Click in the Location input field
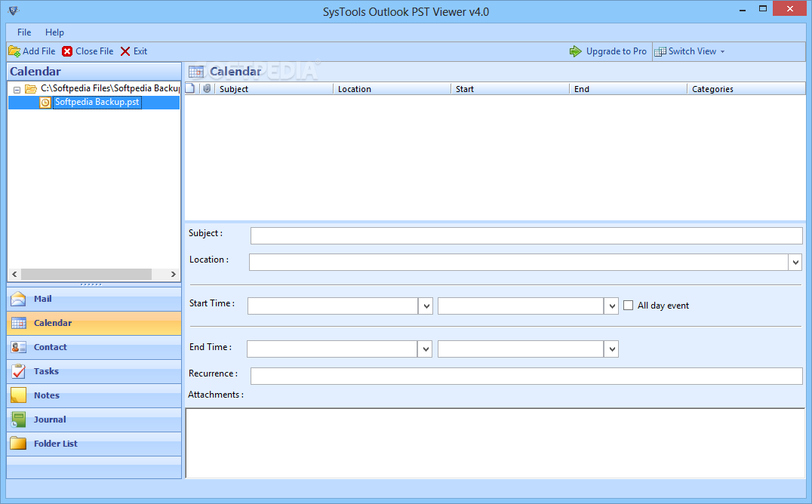 coord(518,262)
